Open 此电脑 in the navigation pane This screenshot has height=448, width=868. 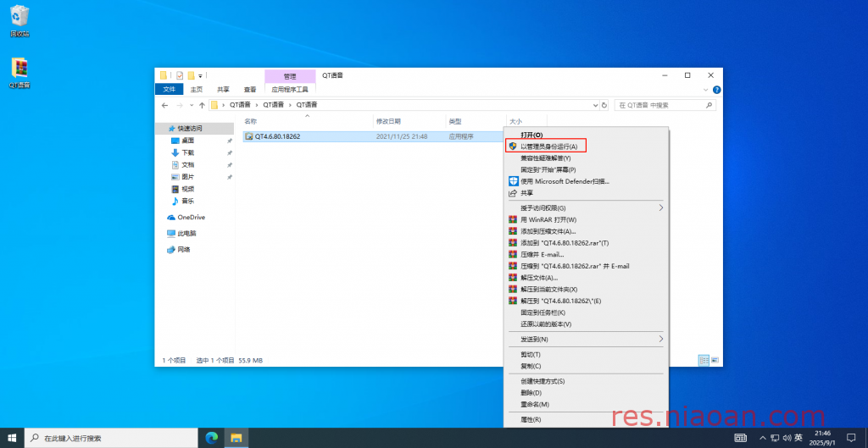(182, 234)
